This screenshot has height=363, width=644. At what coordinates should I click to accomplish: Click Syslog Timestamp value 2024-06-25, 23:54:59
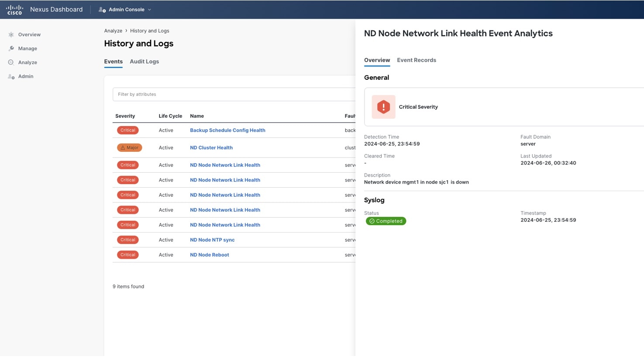coord(548,220)
